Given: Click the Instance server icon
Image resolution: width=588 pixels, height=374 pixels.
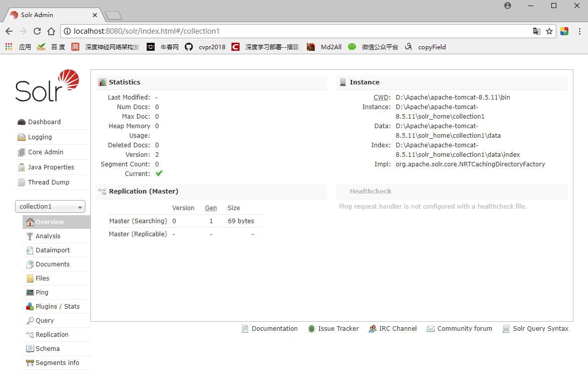Looking at the screenshot, I should [x=343, y=82].
